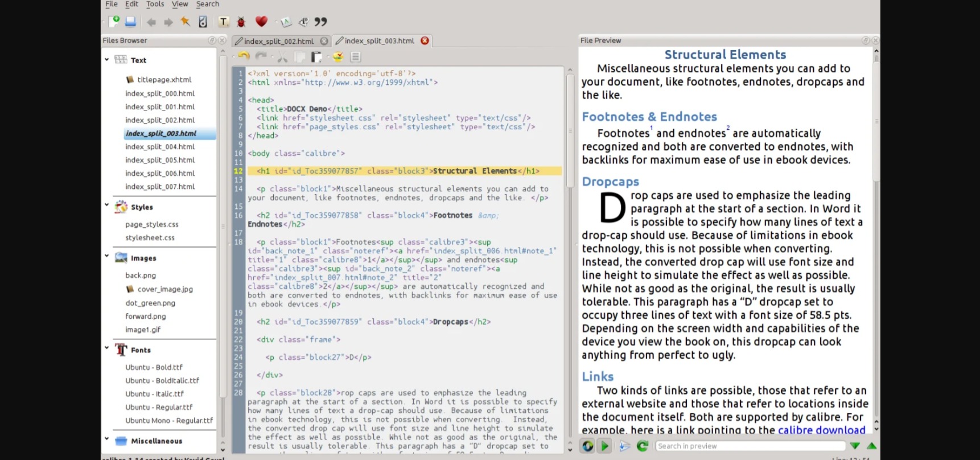Collapse the Text section in Files Browser
Image resolution: width=980 pixels, height=460 pixels.
pos(107,59)
